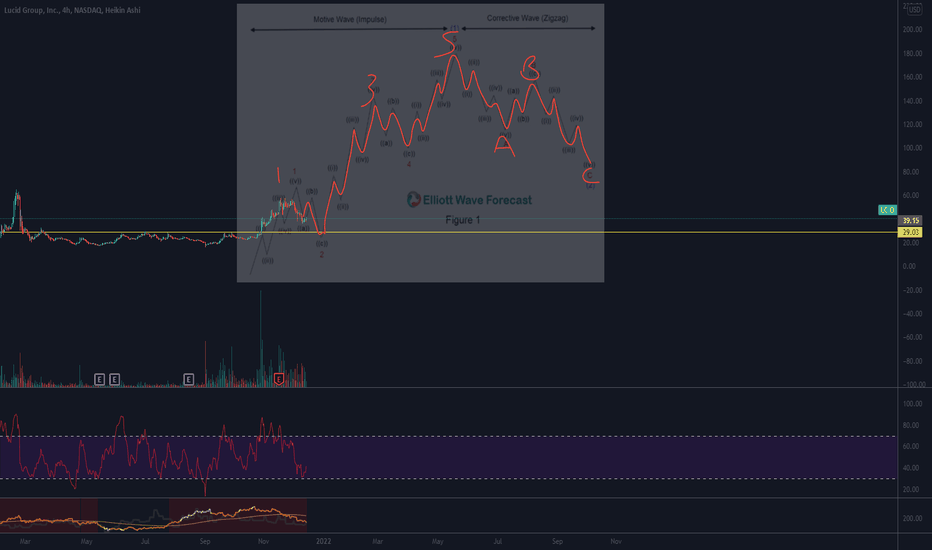The image size is (932, 550).
Task: Click the 2022 date label
Action: click(323, 541)
